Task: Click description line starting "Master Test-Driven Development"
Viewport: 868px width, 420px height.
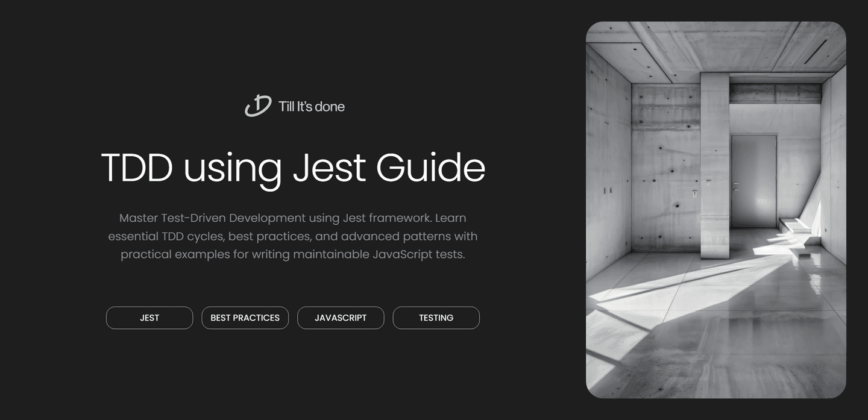Action: (x=292, y=218)
